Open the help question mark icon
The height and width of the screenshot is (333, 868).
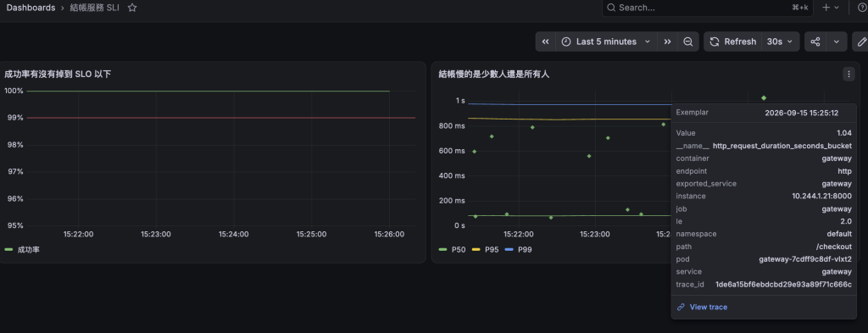862,8
